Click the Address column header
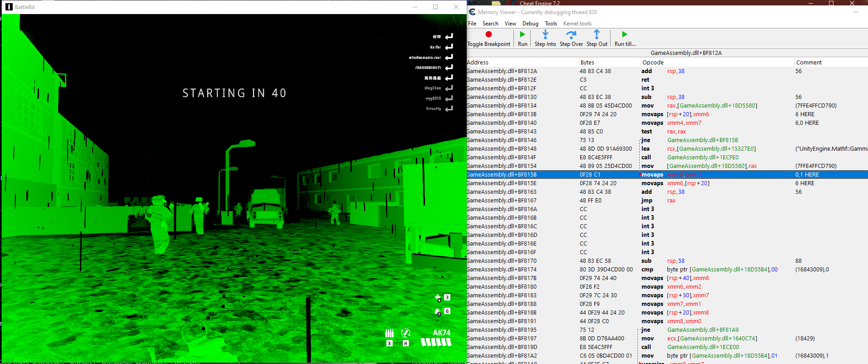This screenshot has height=364, width=868. 523,63
